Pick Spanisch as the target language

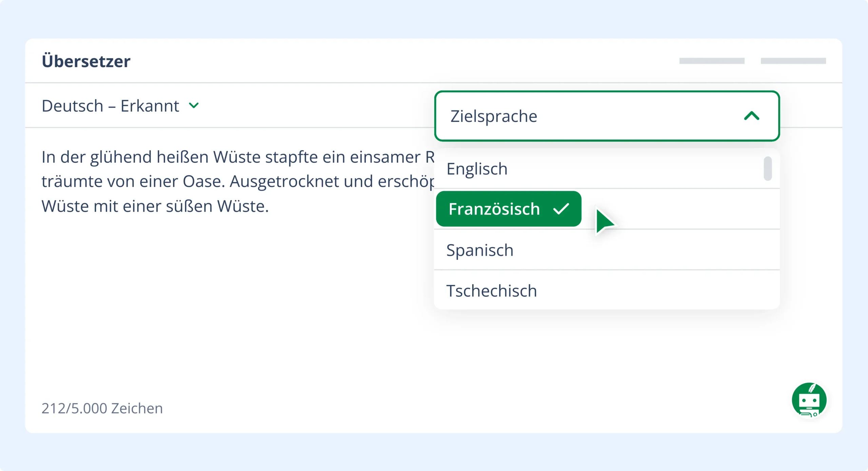(x=479, y=250)
